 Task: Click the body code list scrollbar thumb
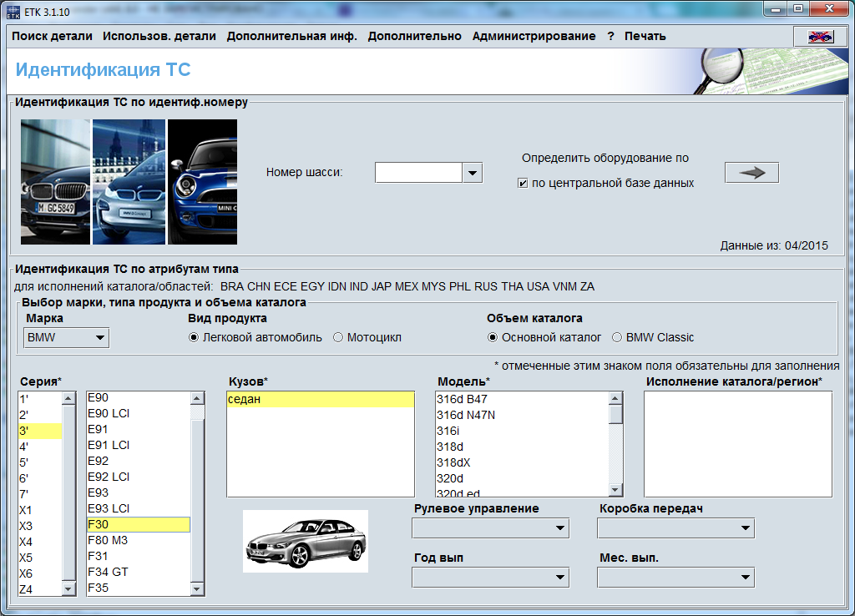pos(197,502)
